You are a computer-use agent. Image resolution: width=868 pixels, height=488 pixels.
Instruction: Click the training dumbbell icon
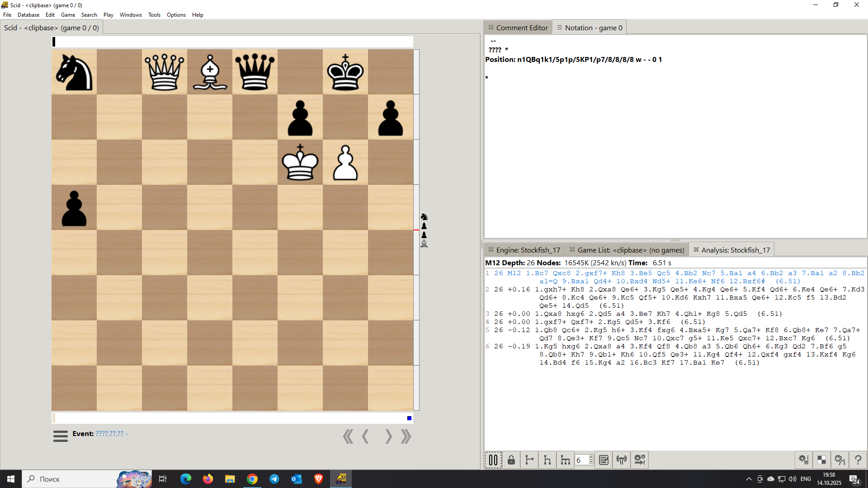[622, 460]
